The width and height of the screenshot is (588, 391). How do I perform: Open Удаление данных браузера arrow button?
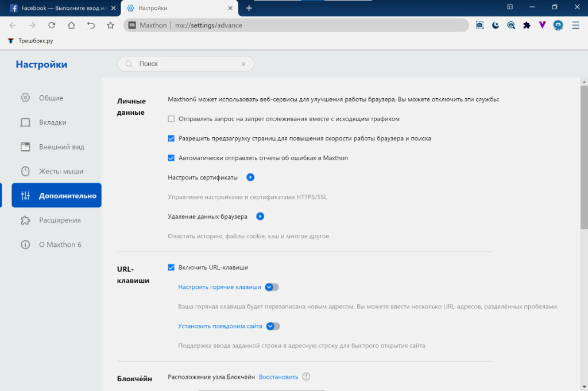point(260,216)
